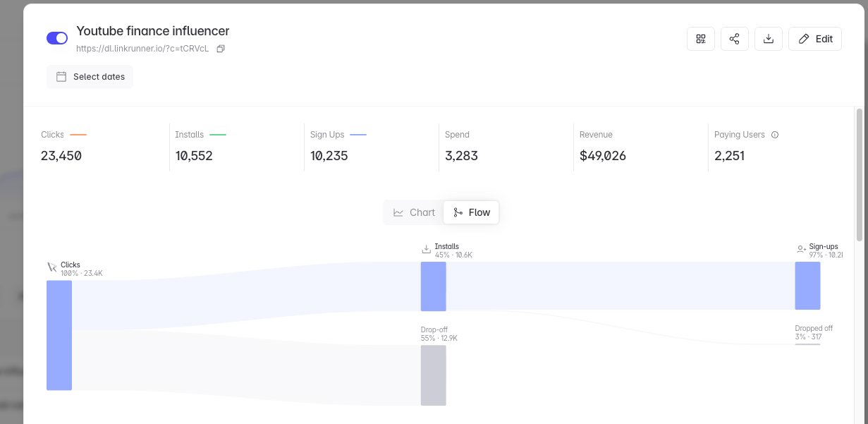Click the cursor icon beside Clicks flow label
This screenshot has width=868, height=424.
click(x=52, y=267)
